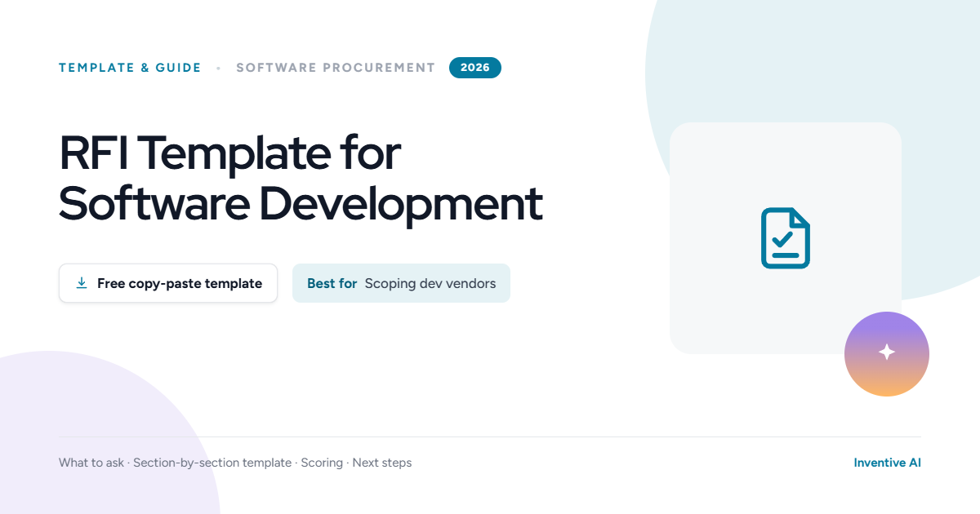Click the document checkmark icon
980x514 pixels.
pyautogui.click(x=786, y=238)
